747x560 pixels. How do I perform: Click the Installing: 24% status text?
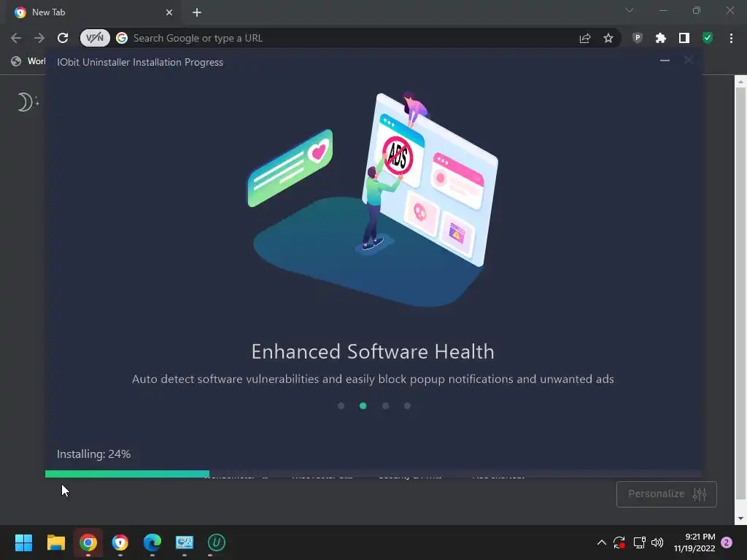tap(94, 454)
